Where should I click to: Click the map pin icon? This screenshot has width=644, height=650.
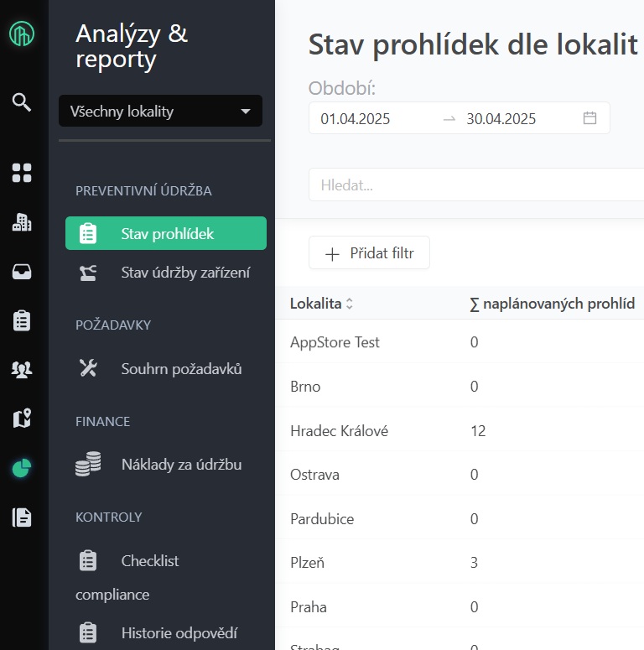pos(22,419)
